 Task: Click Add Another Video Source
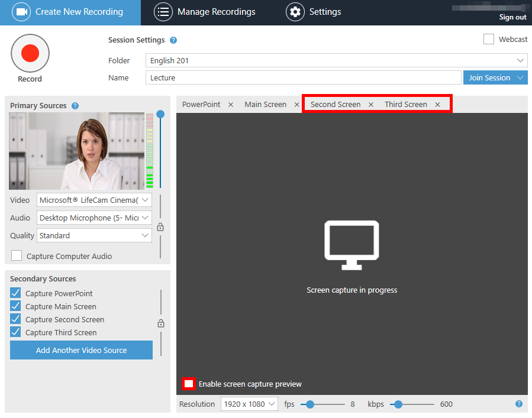[81, 350]
